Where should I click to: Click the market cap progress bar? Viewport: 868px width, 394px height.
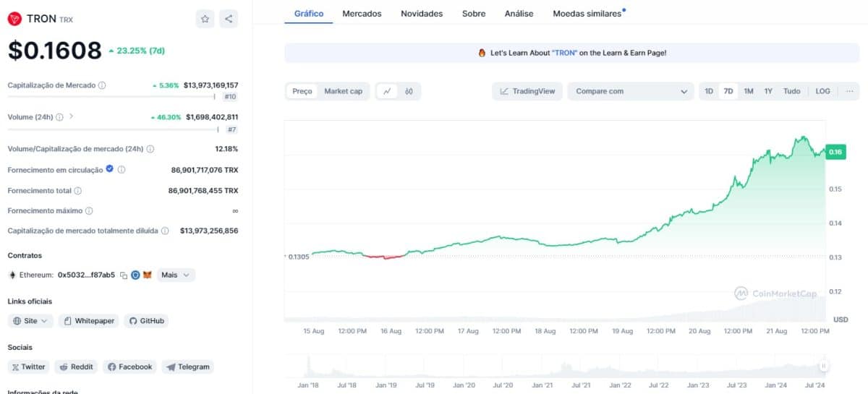tap(111, 96)
